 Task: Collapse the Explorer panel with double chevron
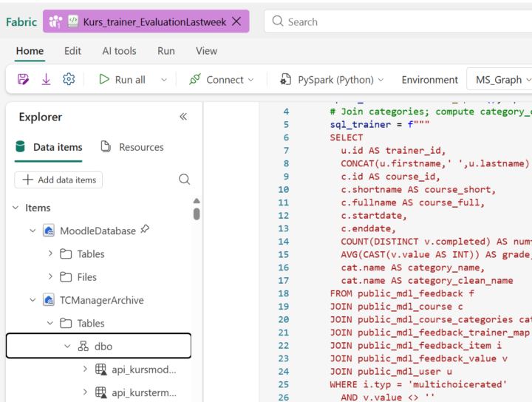183,117
